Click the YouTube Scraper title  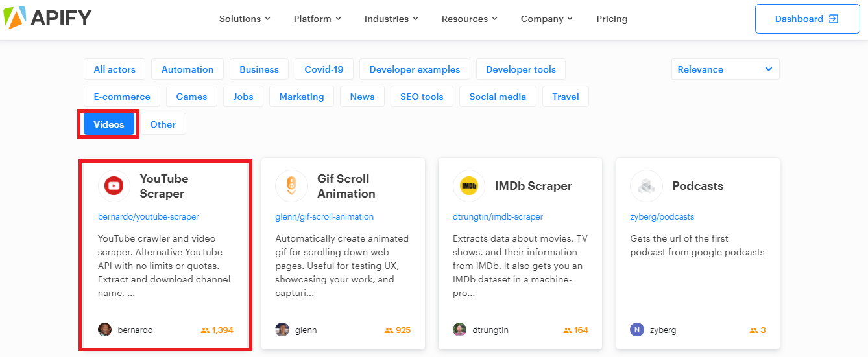coord(164,186)
